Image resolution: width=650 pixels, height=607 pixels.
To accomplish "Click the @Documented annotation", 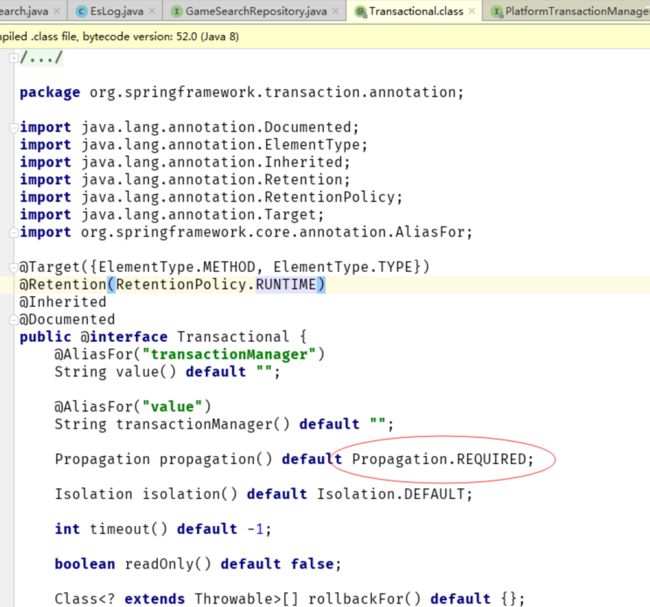I will [67, 320].
